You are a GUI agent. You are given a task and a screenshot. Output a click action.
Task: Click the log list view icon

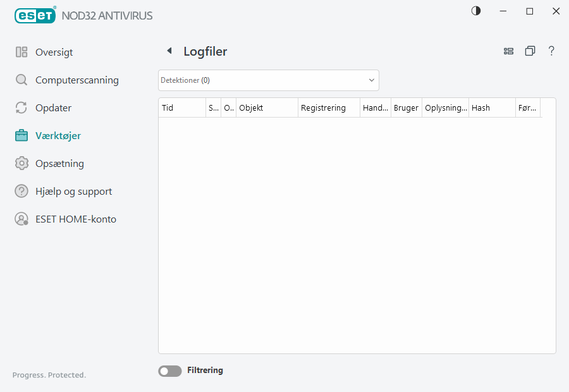point(508,51)
